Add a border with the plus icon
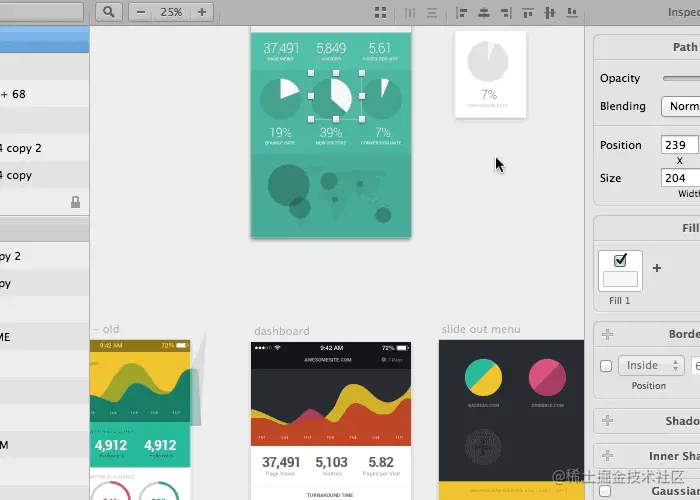The width and height of the screenshot is (700, 500). coord(607,334)
